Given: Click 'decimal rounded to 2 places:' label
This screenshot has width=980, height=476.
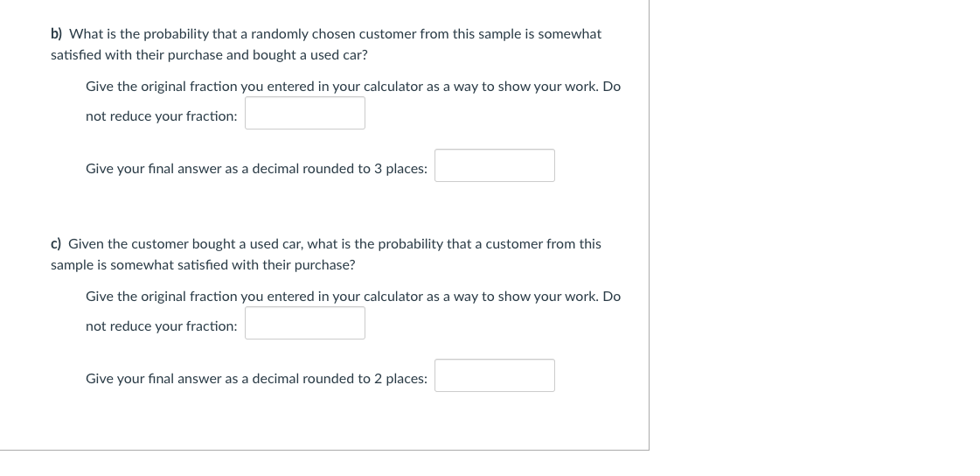Looking at the screenshot, I should pos(340,379).
